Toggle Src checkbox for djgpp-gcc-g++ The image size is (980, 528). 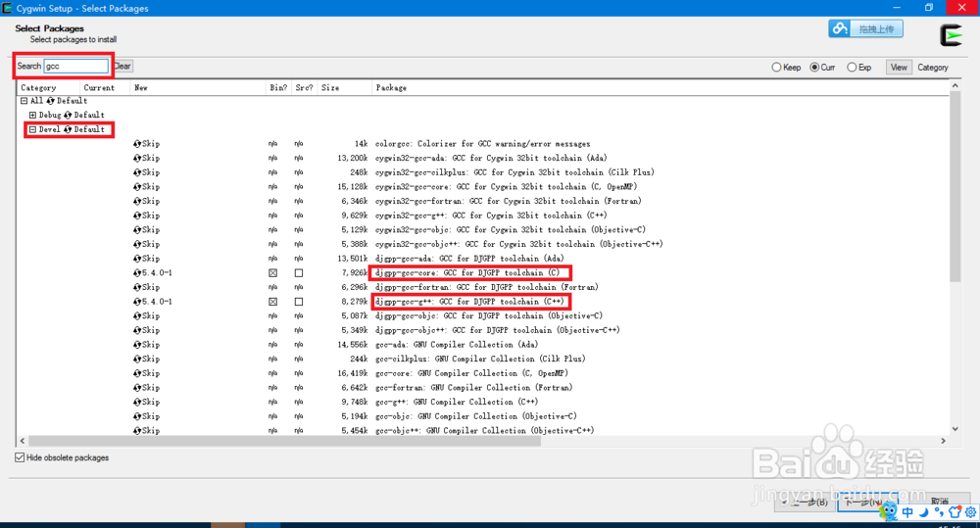pos(299,302)
